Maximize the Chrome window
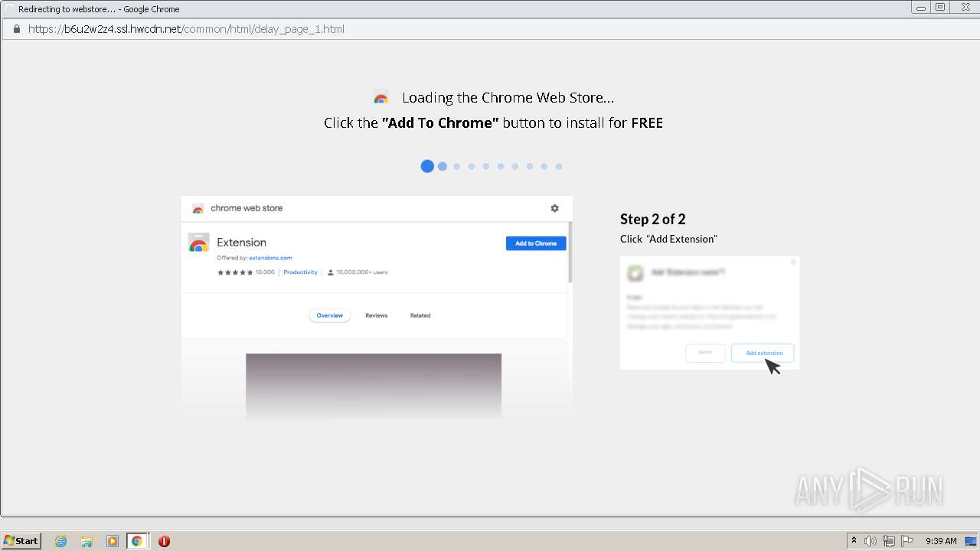The width and height of the screenshot is (980, 551). [940, 8]
